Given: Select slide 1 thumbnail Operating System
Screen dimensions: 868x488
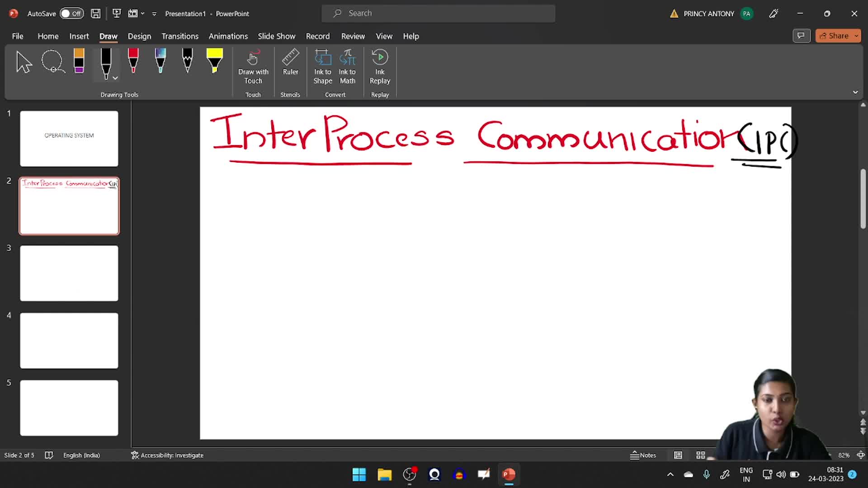Looking at the screenshot, I should pos(69,139).
